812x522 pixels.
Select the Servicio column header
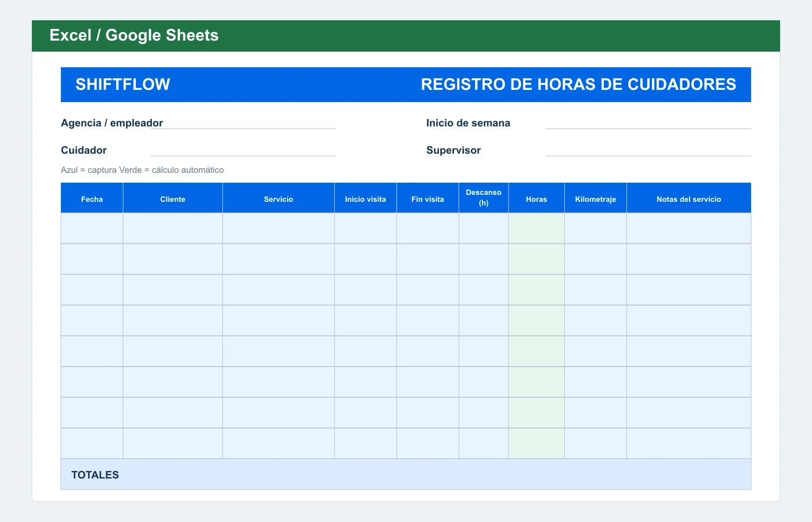click(x=278, y=198)
